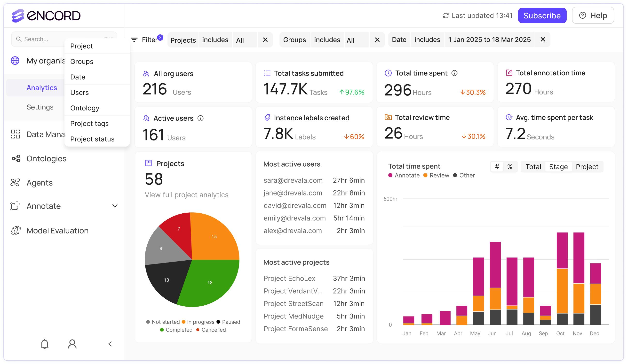
Task: Click the refresh icon beside Last updated
Action: tap(446, 16)
